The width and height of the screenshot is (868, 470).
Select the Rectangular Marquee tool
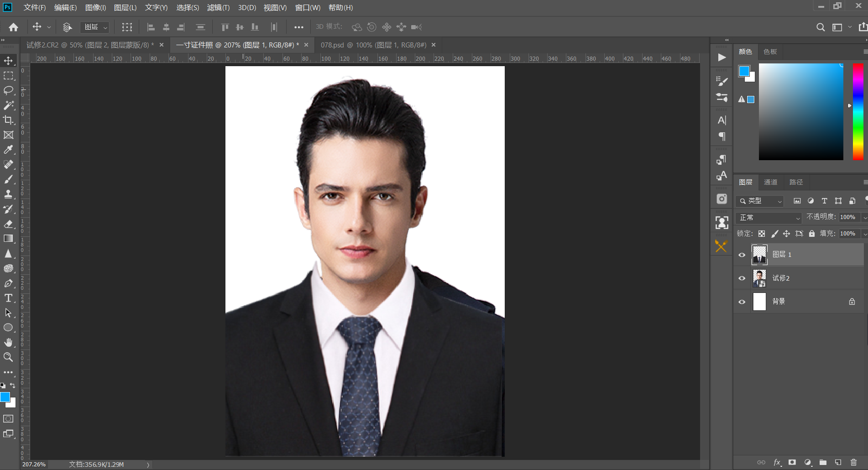pyautogui.click(x=8, y=76)
